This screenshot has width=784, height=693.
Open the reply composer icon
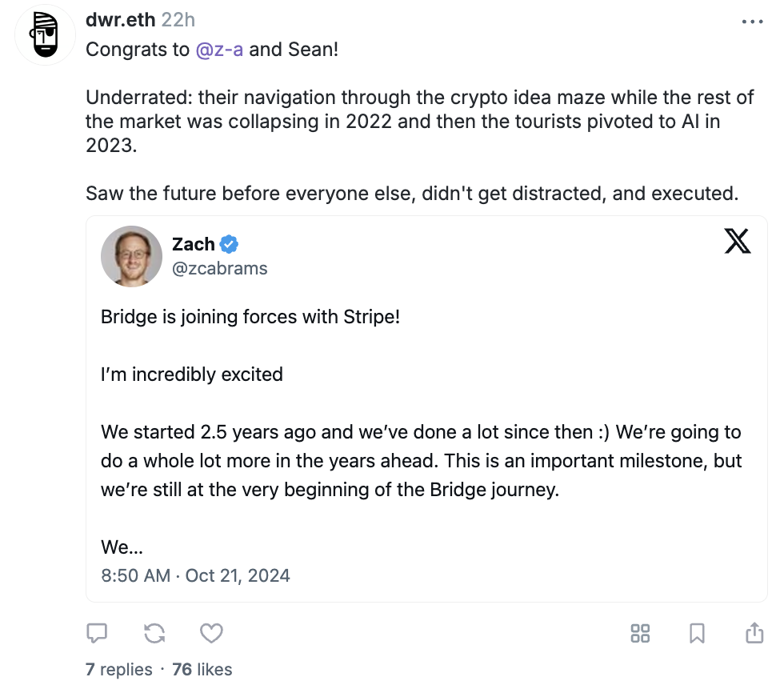(96, 633)
